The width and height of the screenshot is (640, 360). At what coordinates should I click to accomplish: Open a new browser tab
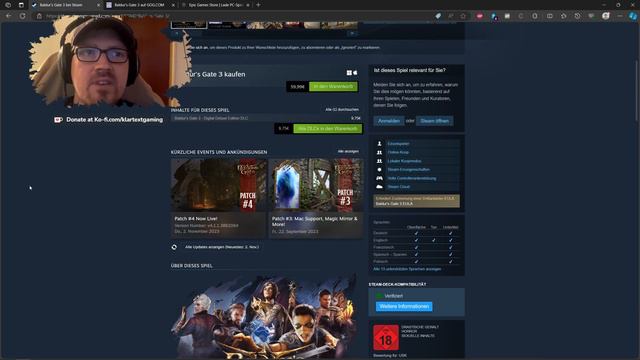[x=258, y=5]
